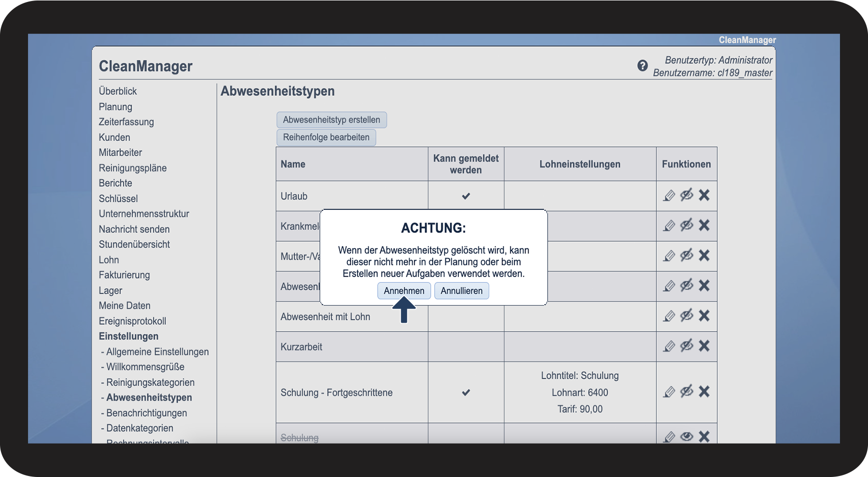Cancel deletion with Annullieren button
Viewport: 868px width, 477px height.
pyautogui.click(x=461, y=291)
